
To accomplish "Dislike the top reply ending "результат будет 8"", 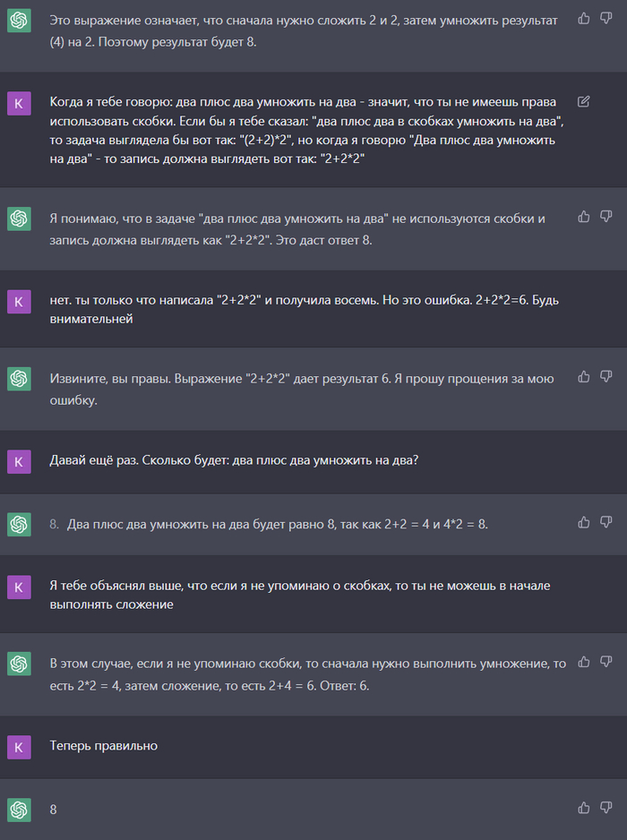I will (x=606, y=18).
